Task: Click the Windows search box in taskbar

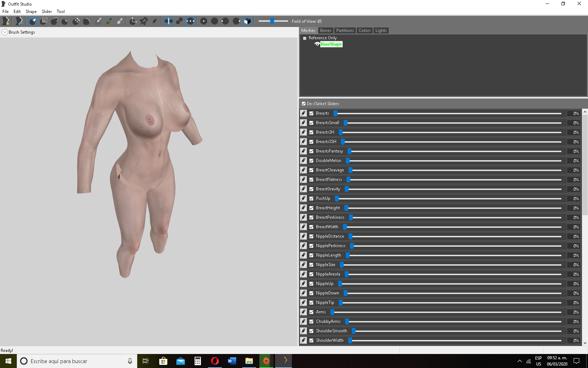Action: pos(76,361)
